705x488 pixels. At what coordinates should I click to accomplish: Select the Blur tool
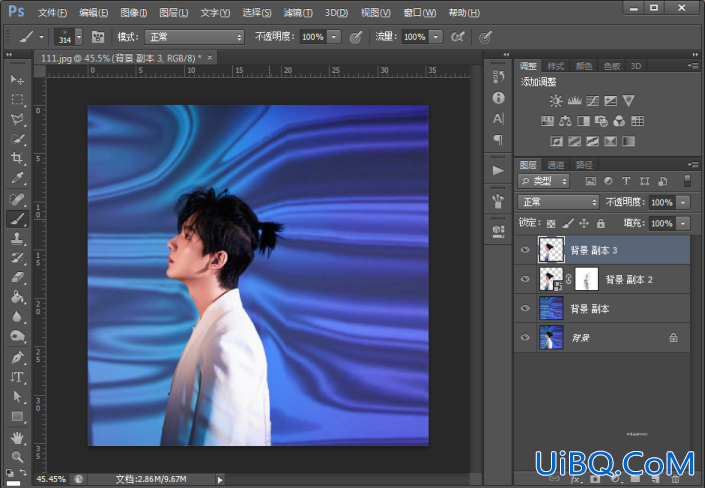coord(17,317)
